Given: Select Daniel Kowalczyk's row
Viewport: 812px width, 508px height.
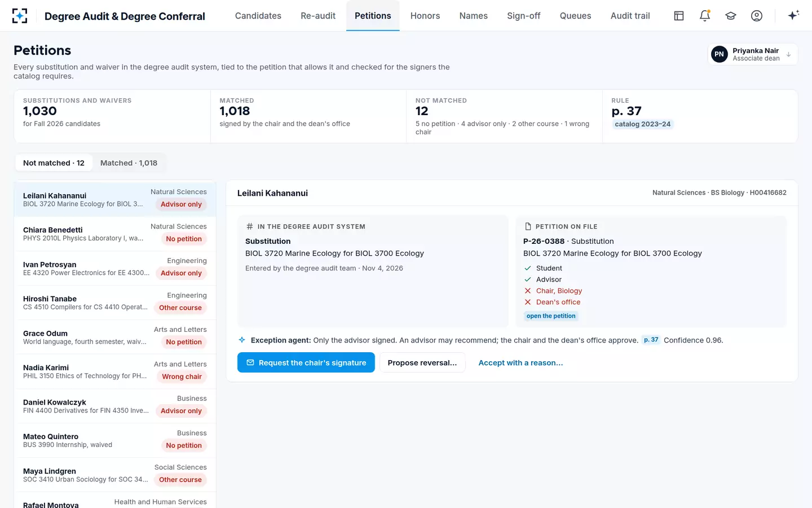Looking at the screenshot, I should (115, 406).
